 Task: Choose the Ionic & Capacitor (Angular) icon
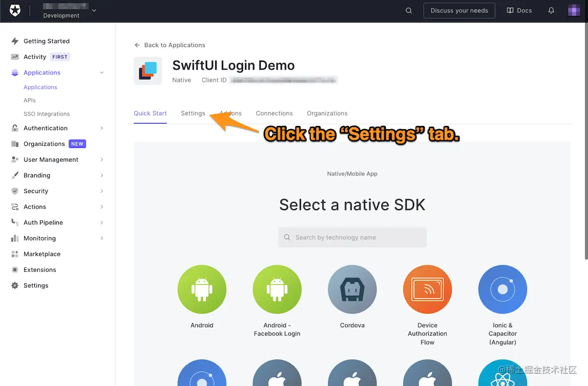[x=503, y=289]
